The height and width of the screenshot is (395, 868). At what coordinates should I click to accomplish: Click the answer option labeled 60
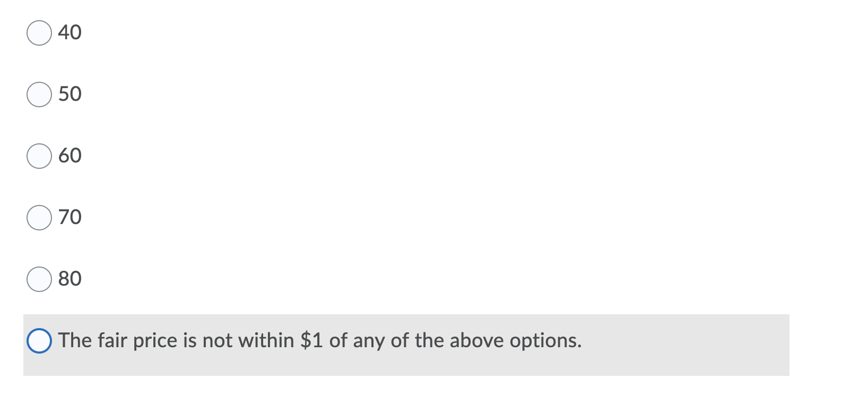[x=70, y=156]
